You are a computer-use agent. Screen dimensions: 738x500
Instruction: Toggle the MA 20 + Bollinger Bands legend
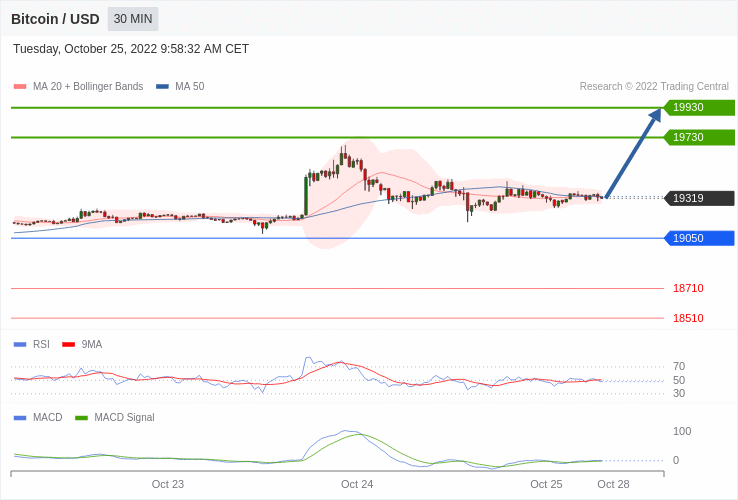(79, 86)
